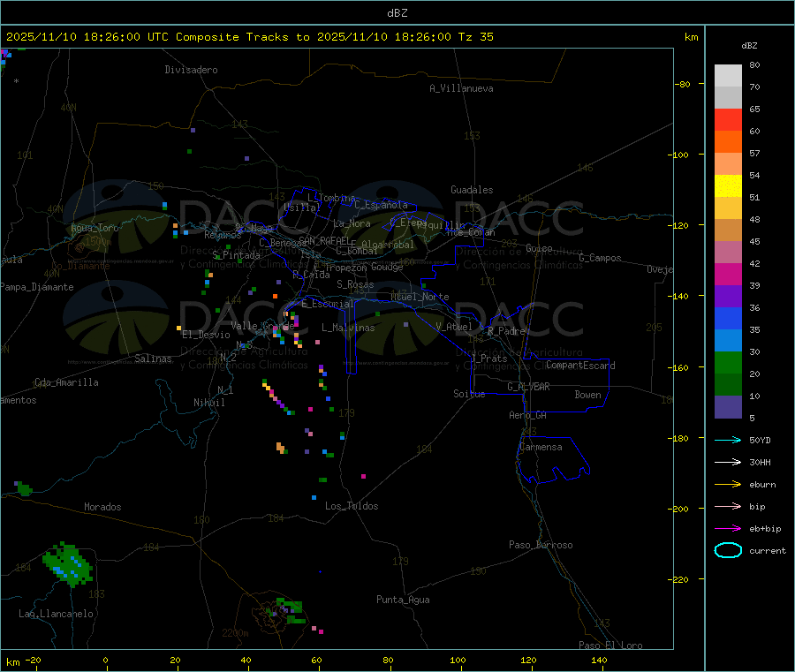795x672 pixels.
Task: Click the 'V_Atuel' map label
Action: click(454, 327)
